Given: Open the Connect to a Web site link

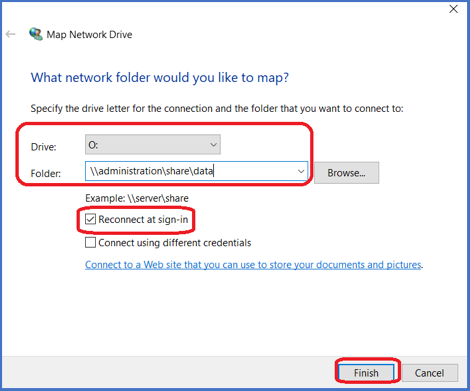Looking at the screenshot, I should [254, 265].
